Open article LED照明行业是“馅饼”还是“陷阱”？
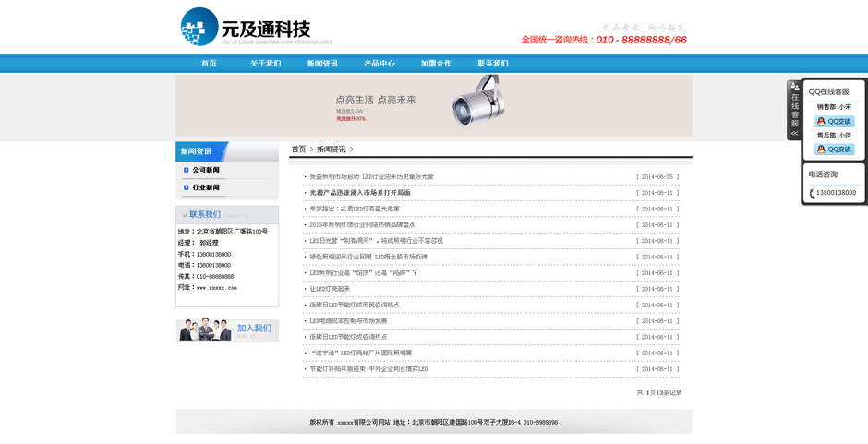Screen dimensions: 868x444 coord(363,273)
